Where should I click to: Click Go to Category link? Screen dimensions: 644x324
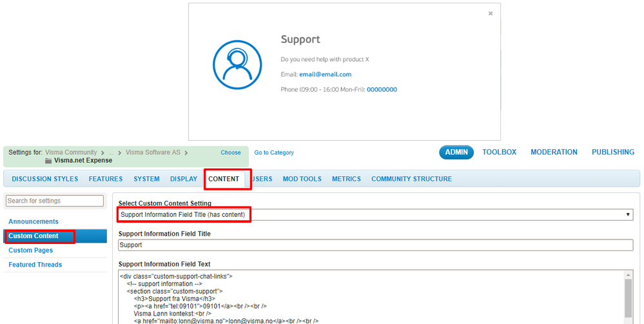coord(274,152)
